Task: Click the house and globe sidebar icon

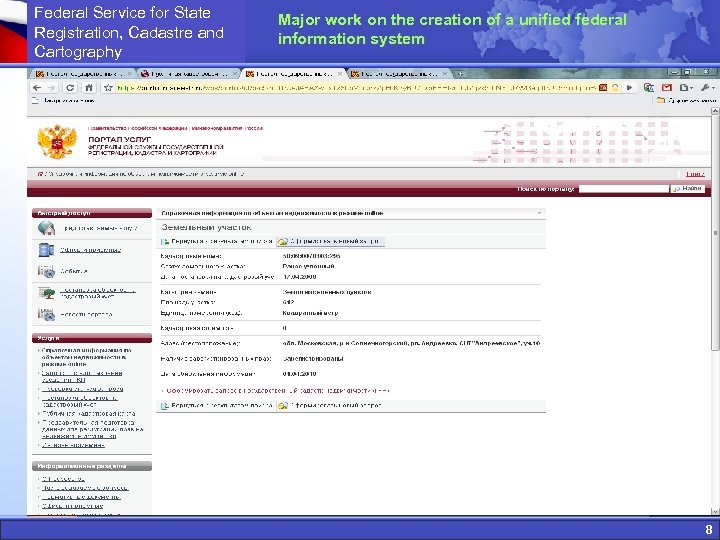Action: (x=46, y=228)
